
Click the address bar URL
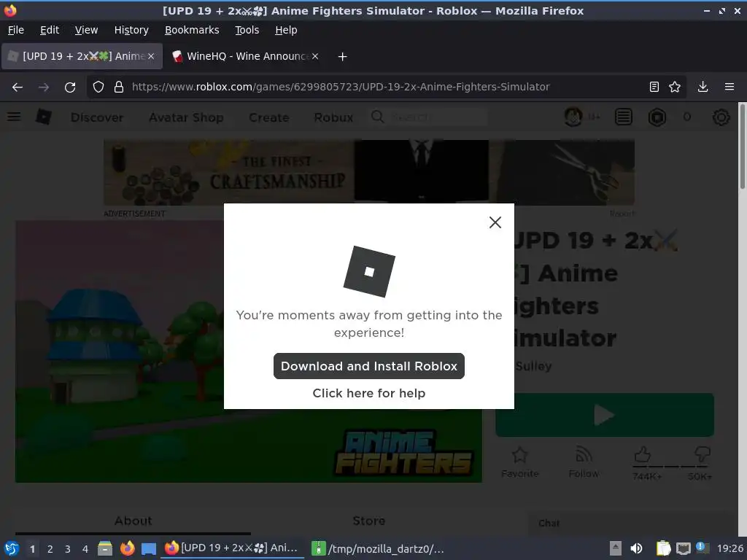tap(341, 87)
